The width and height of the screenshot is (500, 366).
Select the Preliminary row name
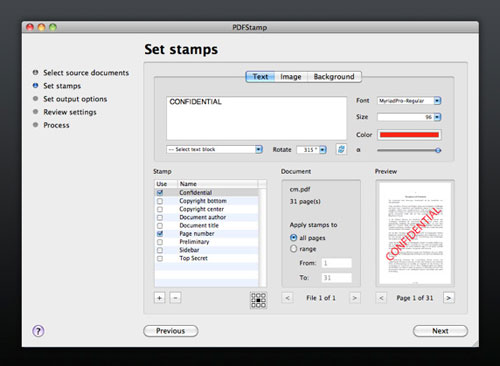[x=194, y=242]
